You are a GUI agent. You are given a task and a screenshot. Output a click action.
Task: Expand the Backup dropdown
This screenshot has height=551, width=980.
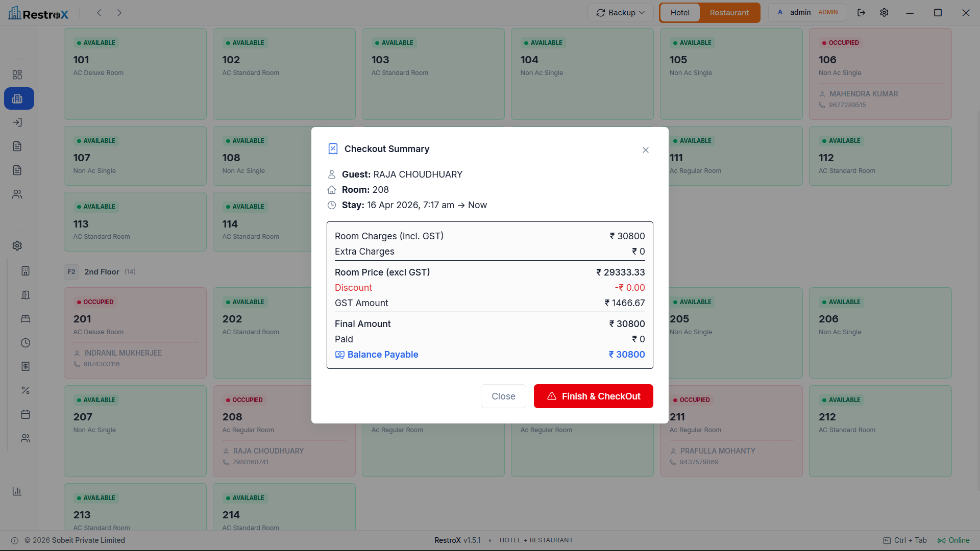click(620, 13)
